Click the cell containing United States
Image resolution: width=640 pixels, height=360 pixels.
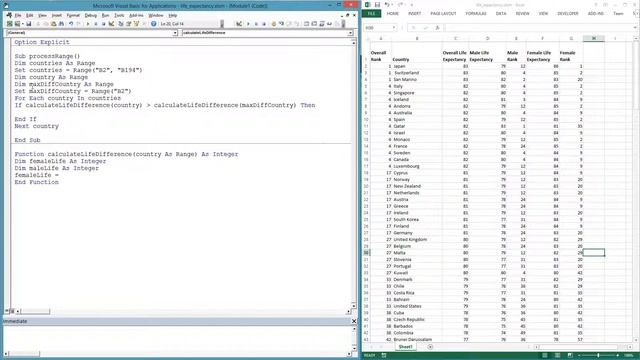[x=416, y=306]
